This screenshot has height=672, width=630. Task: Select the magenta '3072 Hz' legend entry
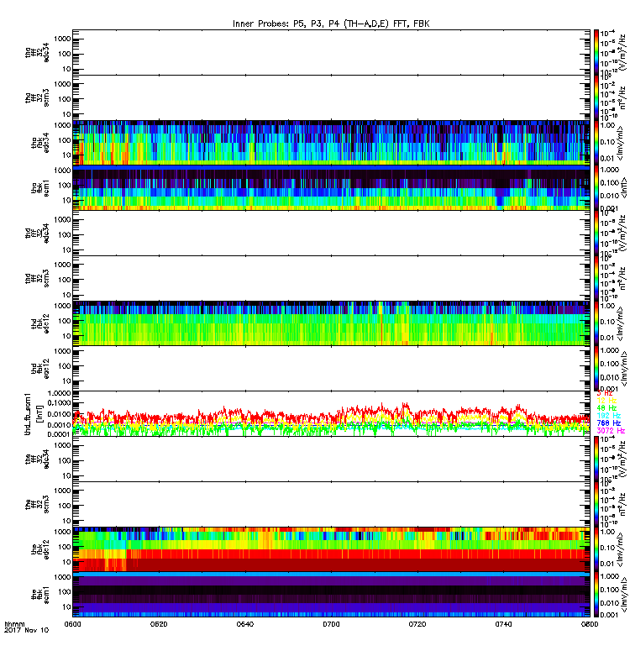click(611, 431)
